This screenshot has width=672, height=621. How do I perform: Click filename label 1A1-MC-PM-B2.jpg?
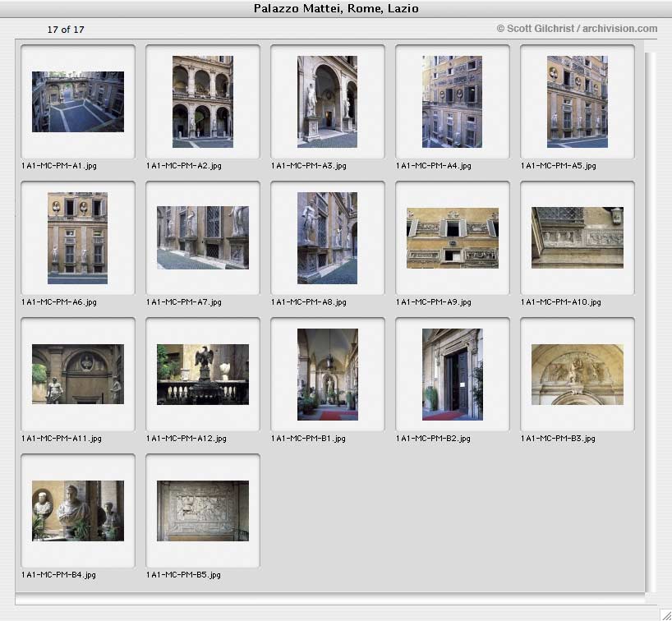433,439
